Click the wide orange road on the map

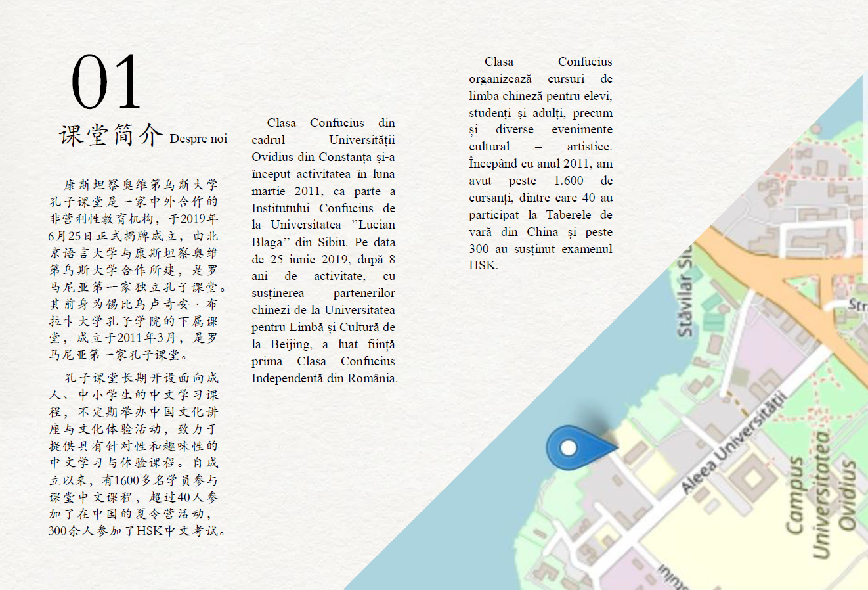[775, 276]
